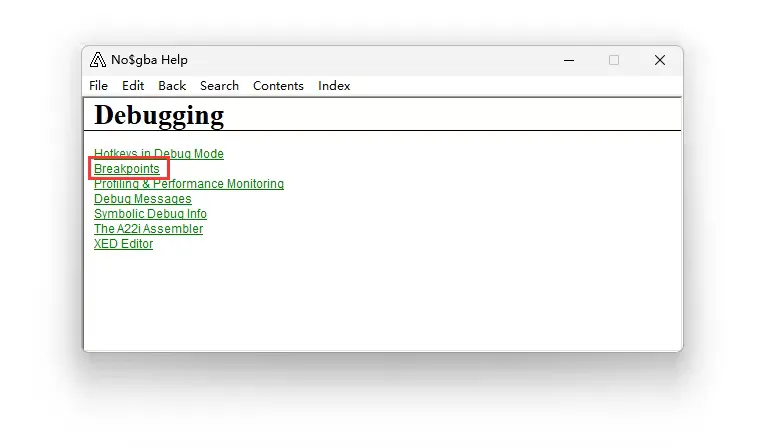Click the No$gba Help title bar text
Viewport: 758px width, 447px height.
[x=149, y=60]
